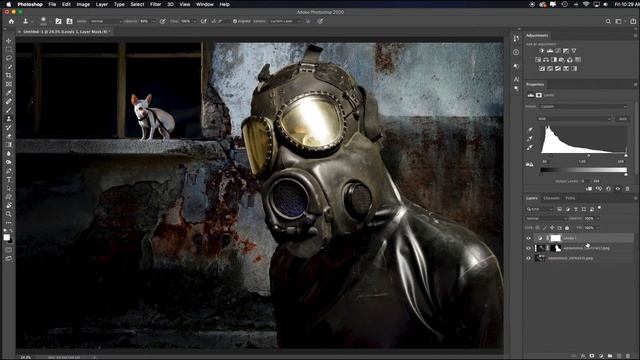Open the Select menu
640x360 pixels.
tap(137, 4)
